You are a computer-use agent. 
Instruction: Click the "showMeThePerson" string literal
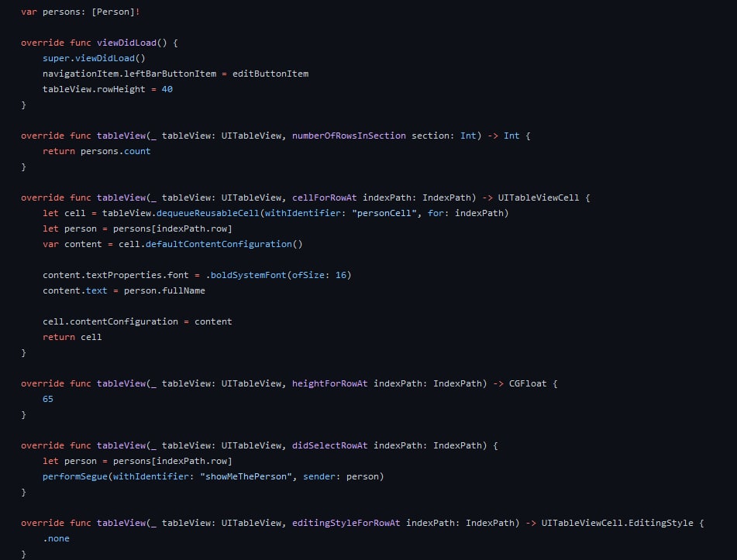click(246, 477)
